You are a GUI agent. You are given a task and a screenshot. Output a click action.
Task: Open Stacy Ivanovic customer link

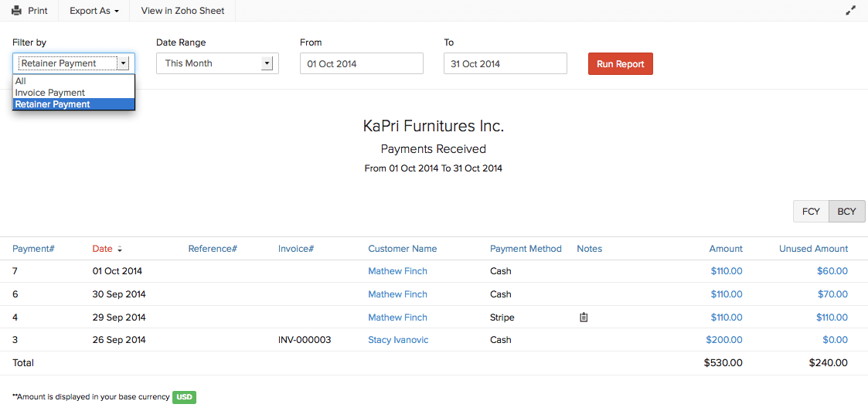[398, 340]
